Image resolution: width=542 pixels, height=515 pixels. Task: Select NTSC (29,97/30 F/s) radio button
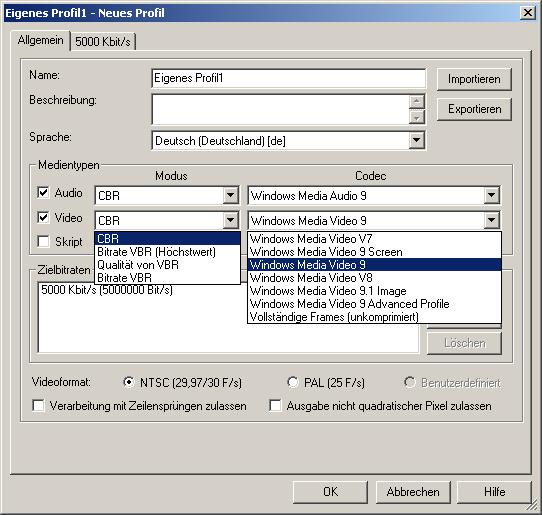[x=129, y=382]
